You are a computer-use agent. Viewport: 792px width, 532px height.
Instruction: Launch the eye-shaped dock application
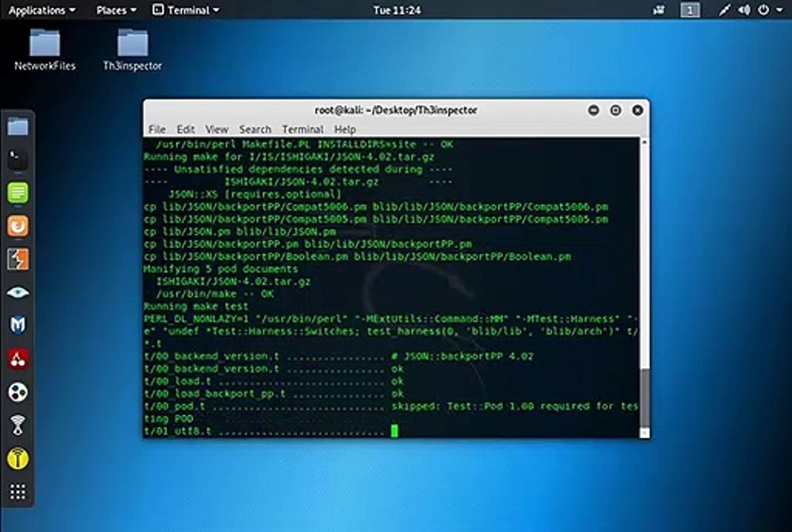[x=18, y=293]
